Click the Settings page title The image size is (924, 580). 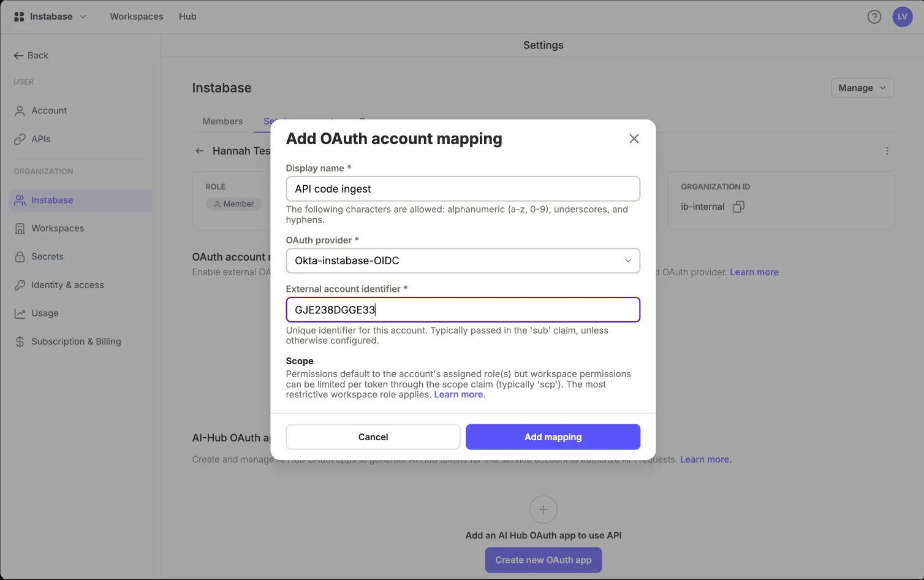click(543, 45)
